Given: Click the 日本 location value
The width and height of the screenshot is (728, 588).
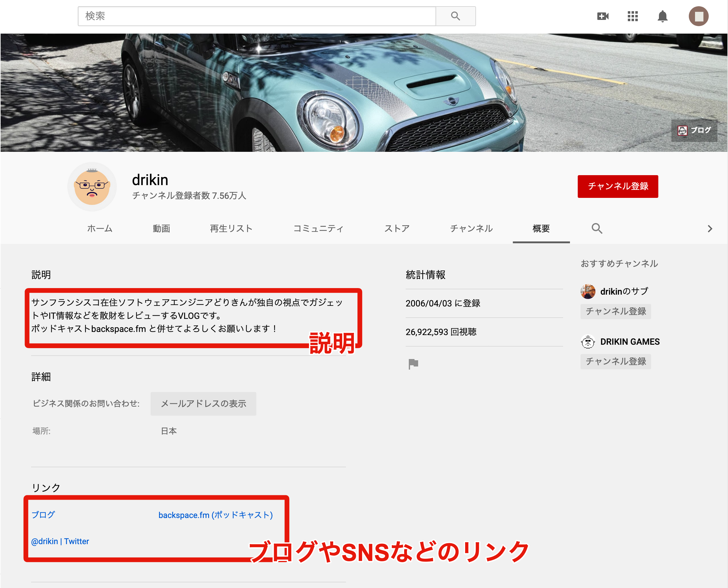Looking at the screenshot, I should (x=169, y=431).
